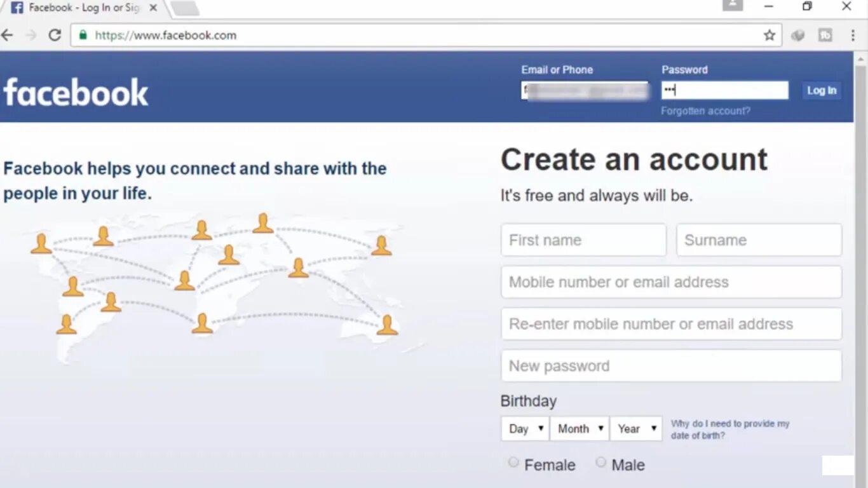Click the Log In button

pyautogui.click(x=821, y=90)
